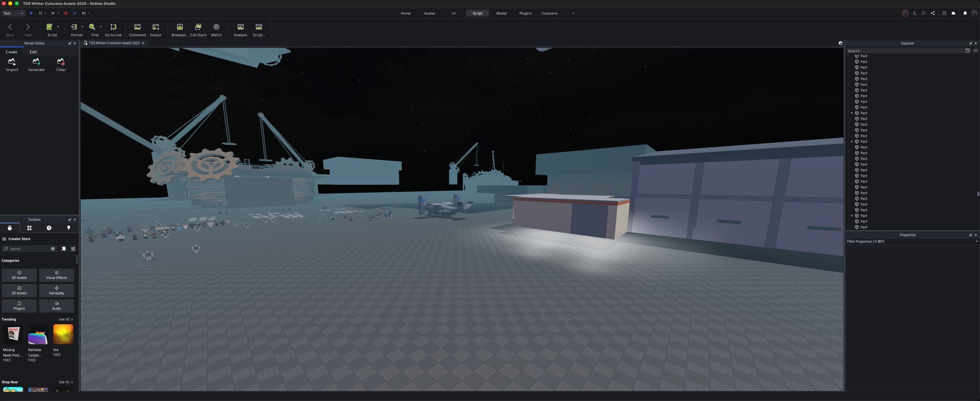Browse the Gameplay category
Viewport: 980px width, 401px height.
point(57,291)
